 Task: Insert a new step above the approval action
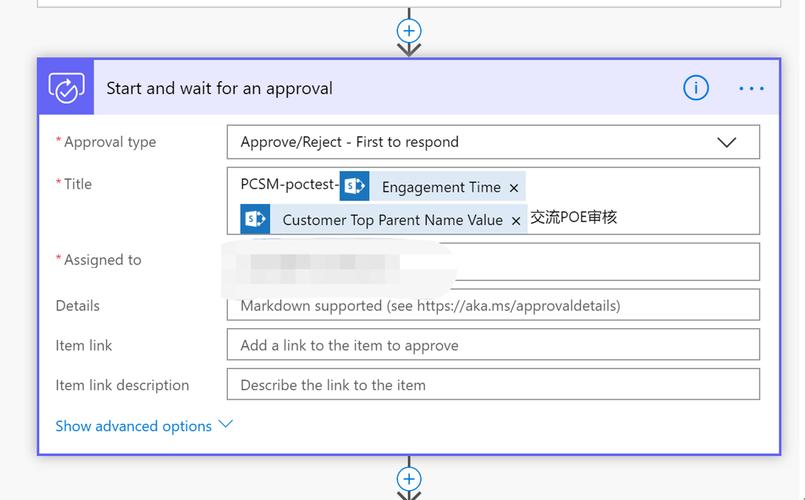[x=409, y=31]
